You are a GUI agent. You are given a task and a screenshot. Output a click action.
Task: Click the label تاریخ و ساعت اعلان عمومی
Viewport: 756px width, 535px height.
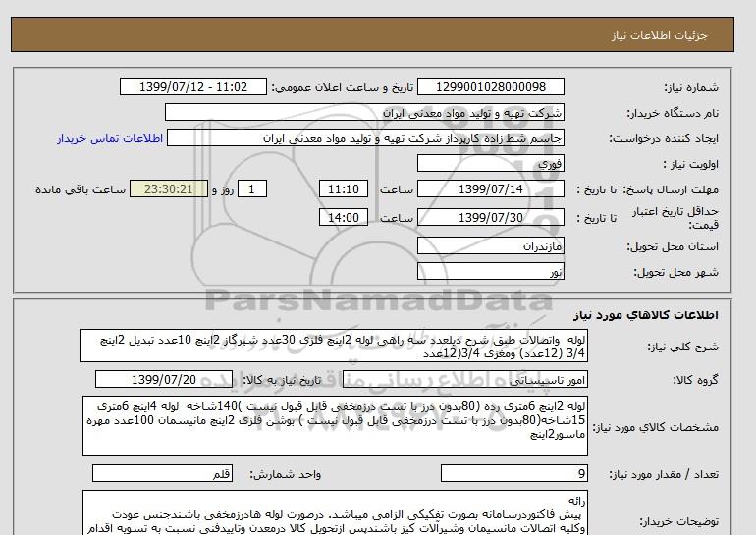[x=343, y=87]
